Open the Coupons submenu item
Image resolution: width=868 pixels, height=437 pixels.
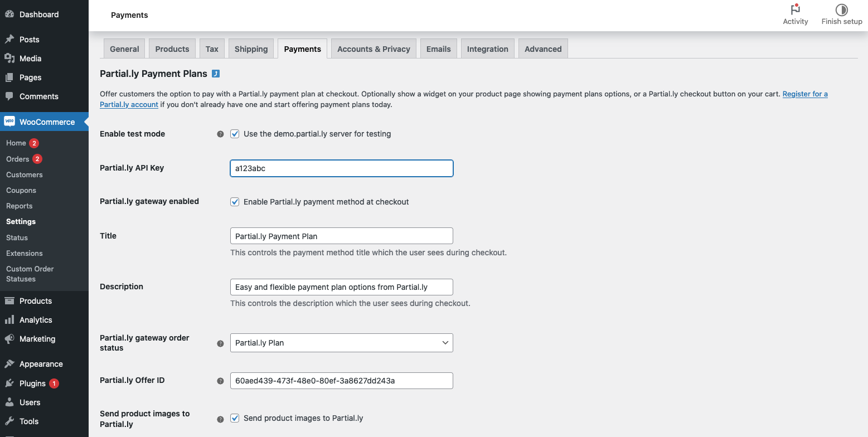[21, 190]
